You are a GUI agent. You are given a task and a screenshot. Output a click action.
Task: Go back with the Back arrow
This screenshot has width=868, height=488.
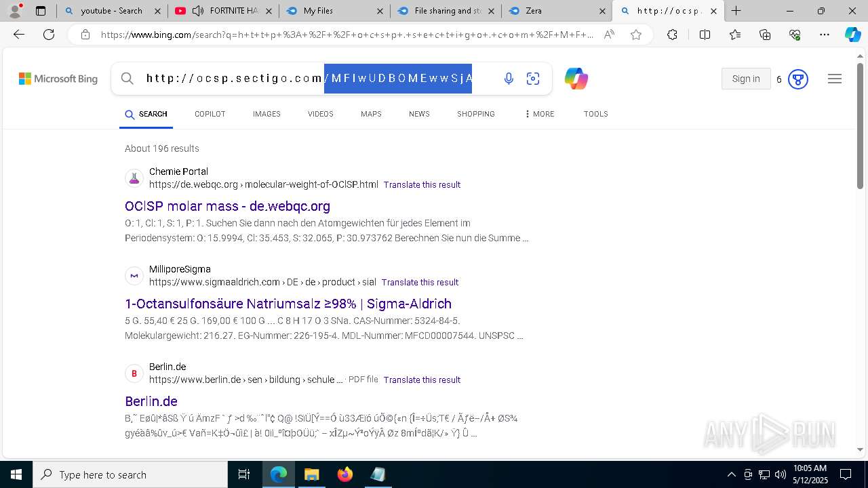click(x=19, y=35)
